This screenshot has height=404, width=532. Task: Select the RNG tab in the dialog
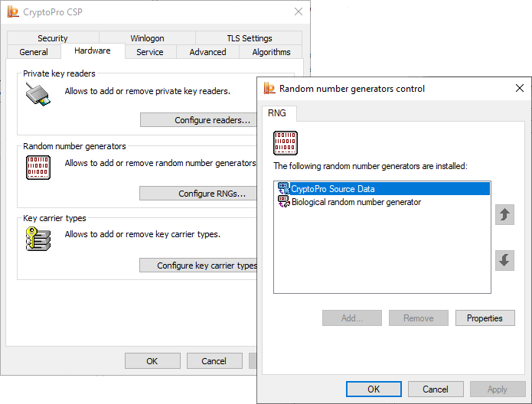coord(277,113)
